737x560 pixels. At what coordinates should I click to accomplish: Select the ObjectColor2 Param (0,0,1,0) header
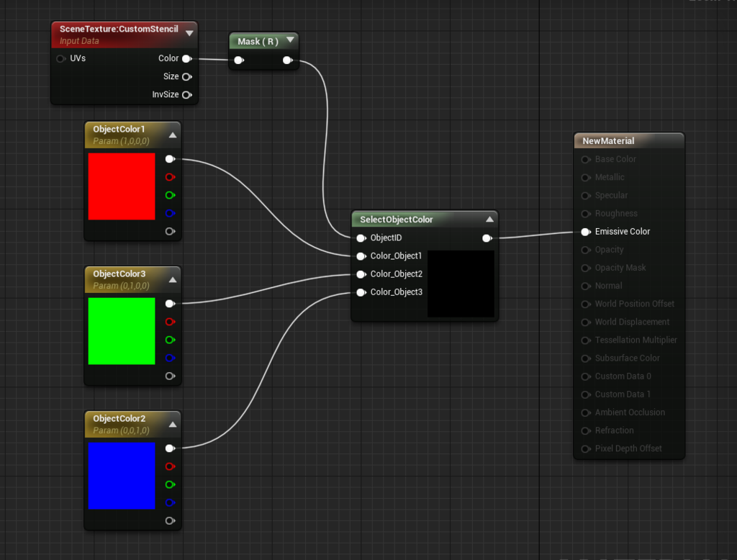[x=132, y=424]
